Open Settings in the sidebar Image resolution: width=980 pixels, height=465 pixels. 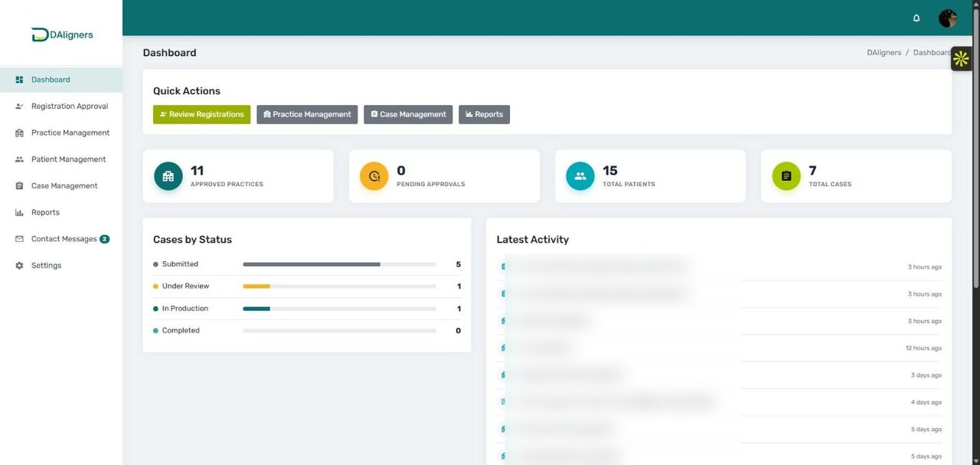click(x=61, y=266)
